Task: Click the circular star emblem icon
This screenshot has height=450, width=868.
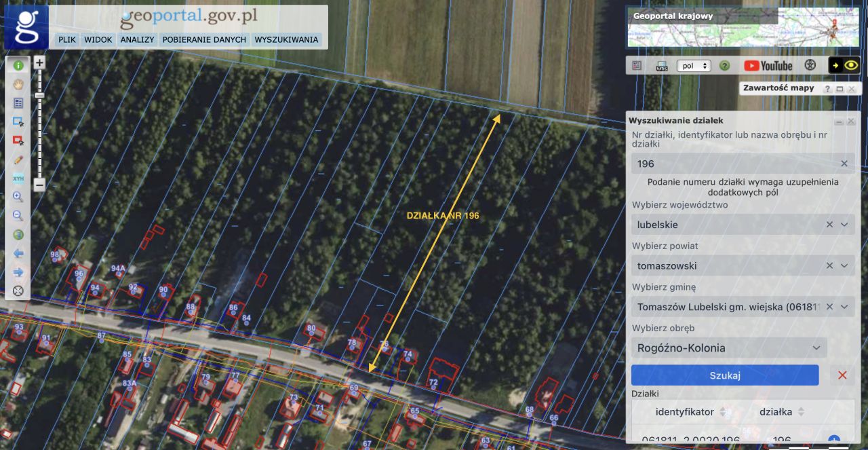Action: click(809, 66)
